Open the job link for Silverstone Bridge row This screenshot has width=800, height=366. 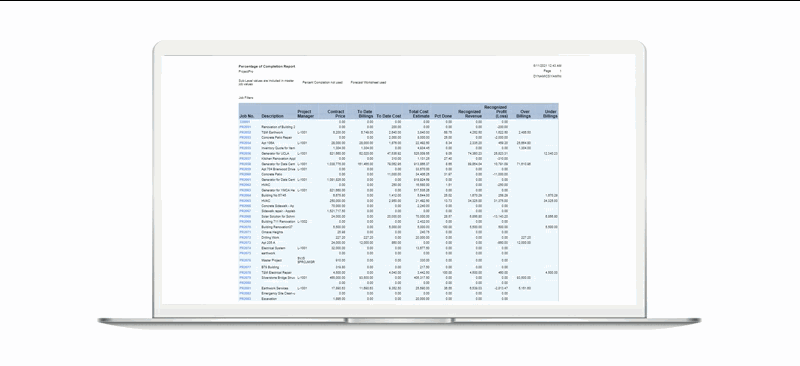245,278
